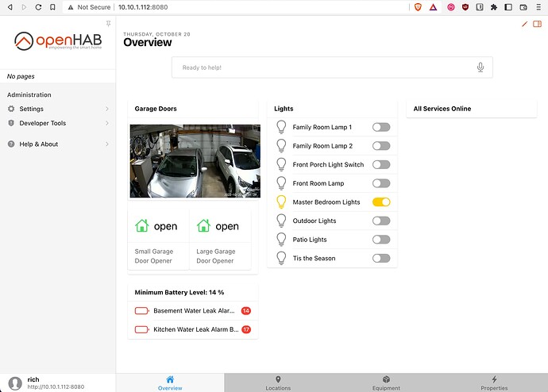Click the Master Bedroom Lights bulb icon

[x=280, y=202]
